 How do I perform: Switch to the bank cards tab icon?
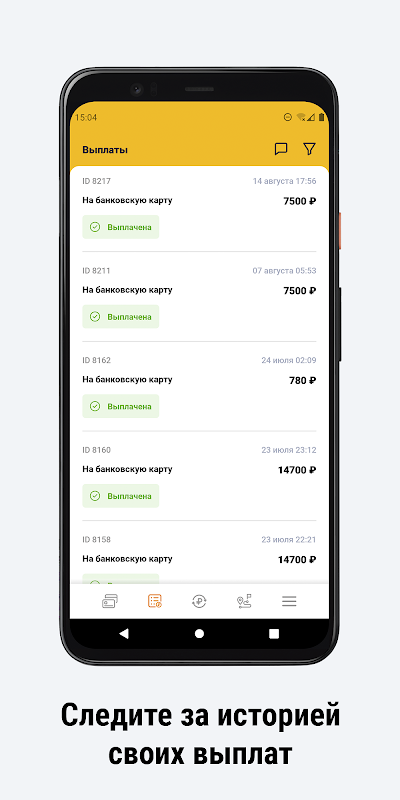(110, 601)
